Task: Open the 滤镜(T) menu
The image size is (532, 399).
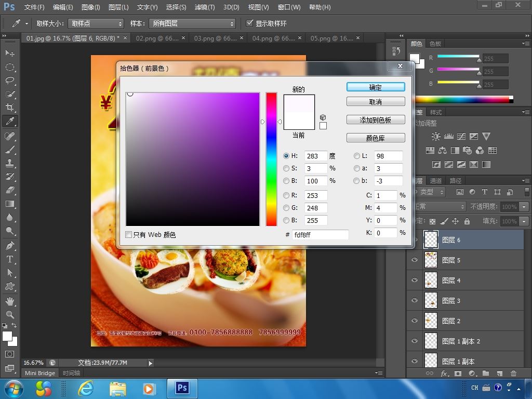Action: point(205,7)
